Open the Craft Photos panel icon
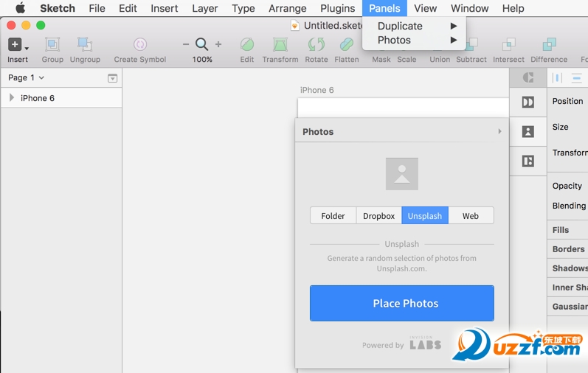Screen dimensions: 588x373 528,131
